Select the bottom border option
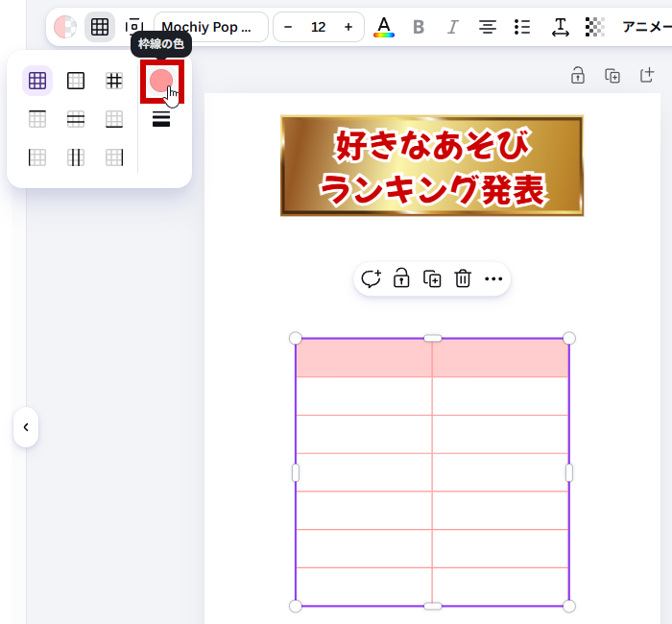This screenshot has width=672, height=624. click(x=114, y=119)
